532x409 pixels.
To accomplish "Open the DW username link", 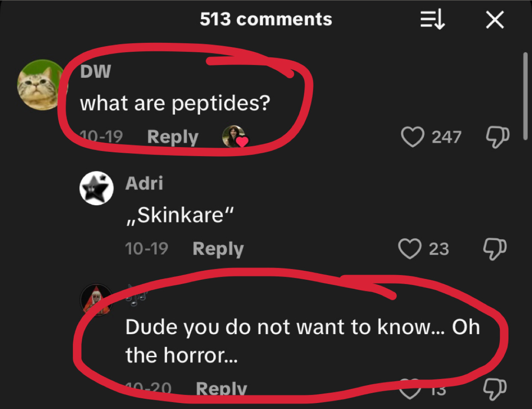I will 96,71.
